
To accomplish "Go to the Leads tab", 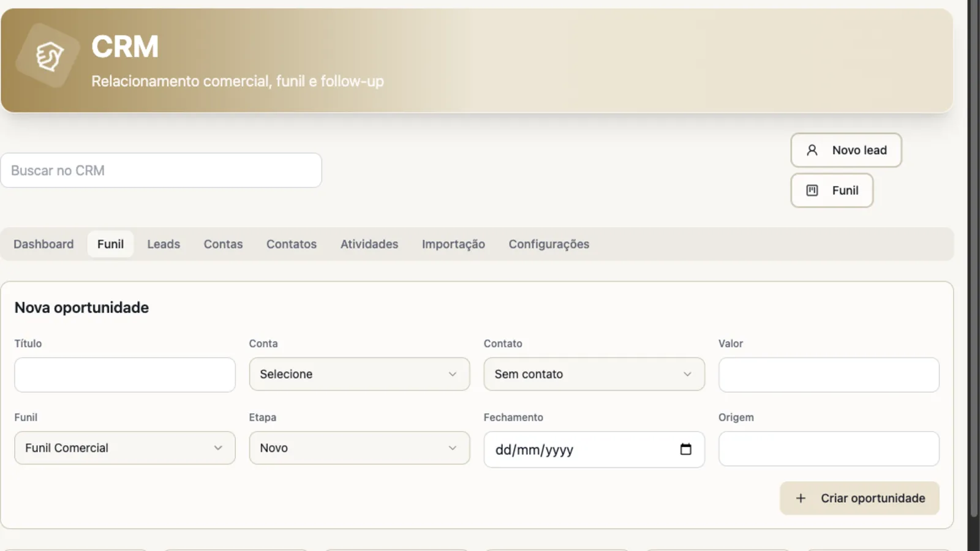I will (164, 244).
